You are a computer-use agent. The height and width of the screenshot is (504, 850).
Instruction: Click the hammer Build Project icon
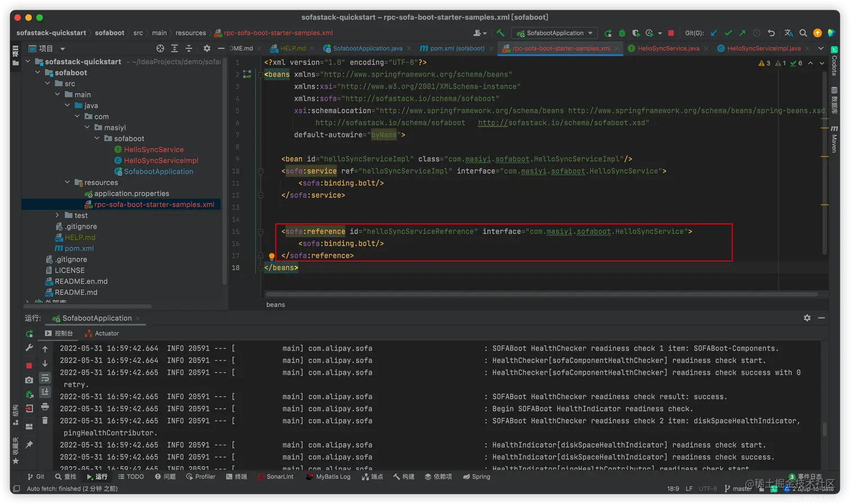click(500, 33)
